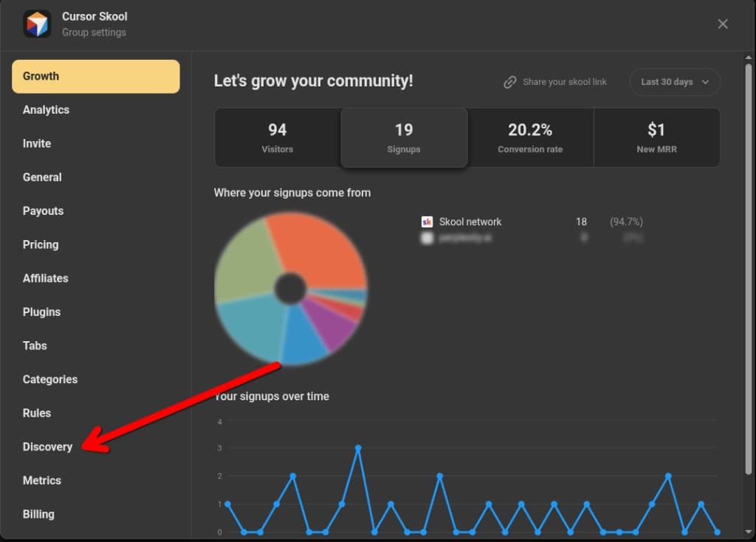The height and width of the screenshot is (542, 756).
Task: Go to Payouts settings
Action: tap(43, 210)
